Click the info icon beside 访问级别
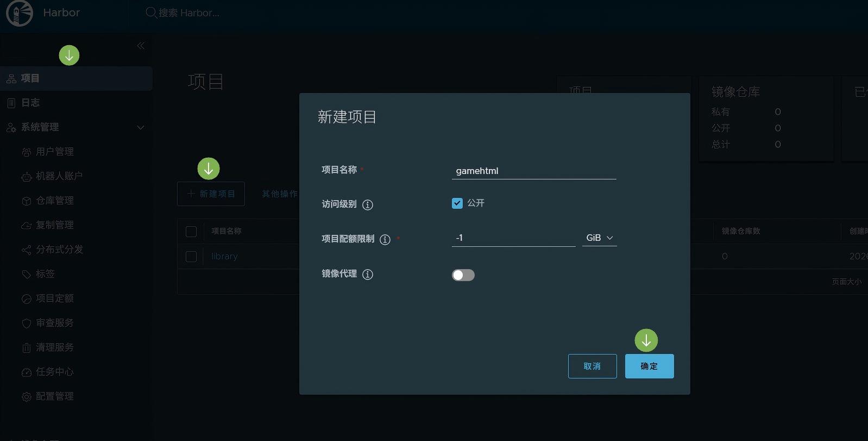This screenshot has height=441, width=868. click(368, 205)
